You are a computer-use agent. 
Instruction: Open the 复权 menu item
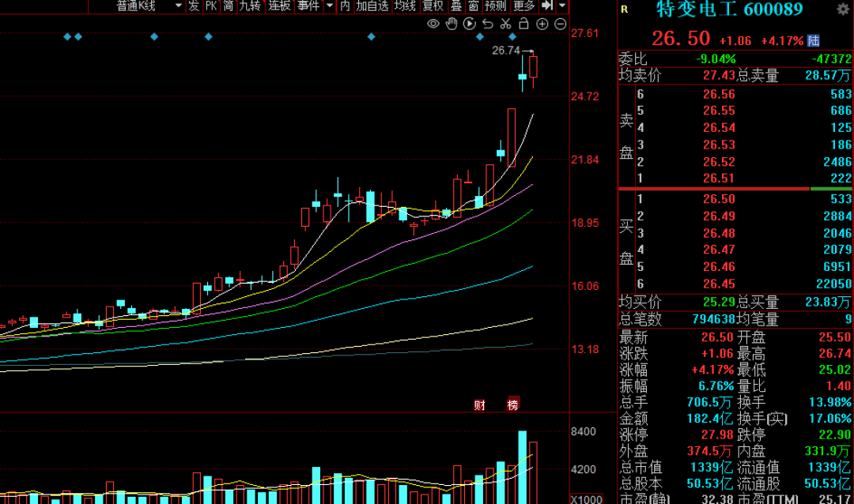pyautogui.click(x=433, y=6)
